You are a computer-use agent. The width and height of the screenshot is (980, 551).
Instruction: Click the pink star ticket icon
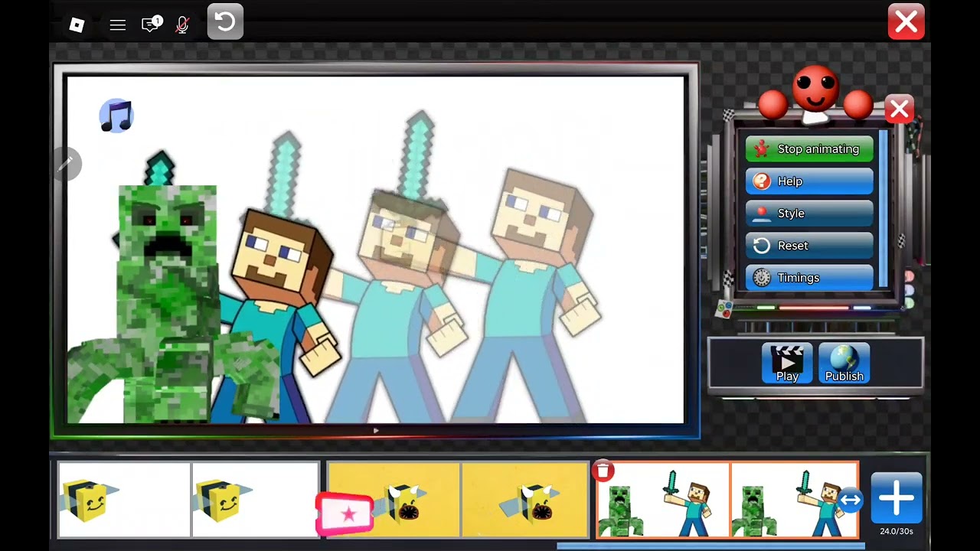click(x=345, y=514)
